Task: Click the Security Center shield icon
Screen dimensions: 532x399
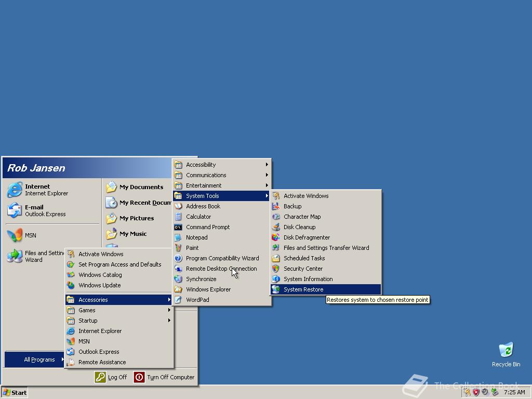Action: (276, 269)
